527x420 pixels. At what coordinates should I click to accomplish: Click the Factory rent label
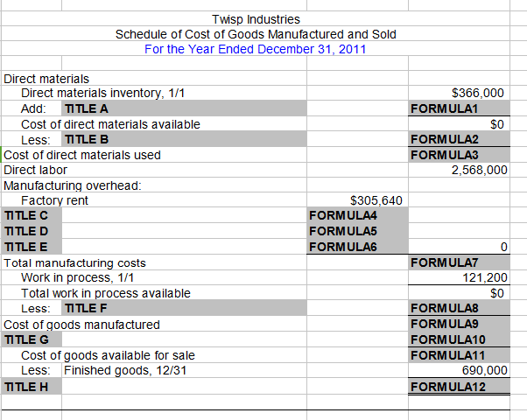54,200
